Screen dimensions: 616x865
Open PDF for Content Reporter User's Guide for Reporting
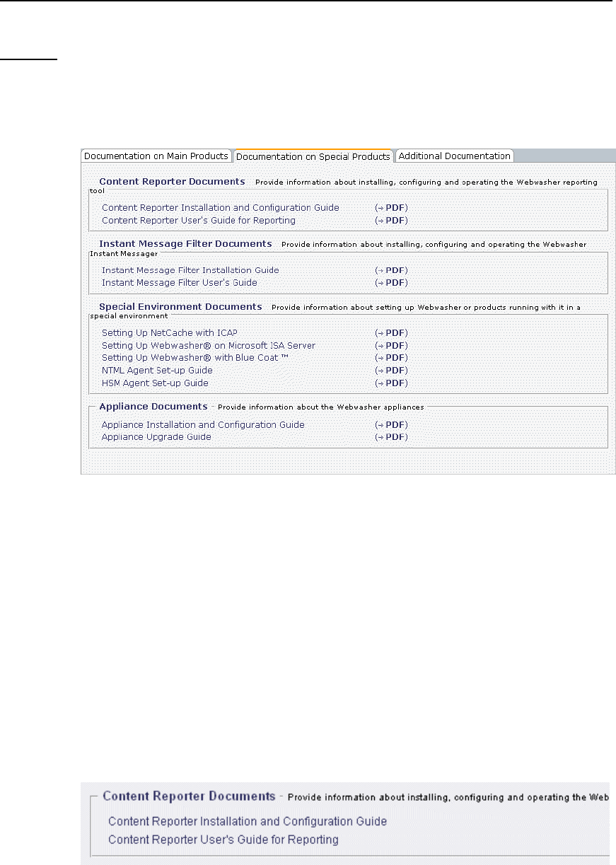click(x=391, y=221)
